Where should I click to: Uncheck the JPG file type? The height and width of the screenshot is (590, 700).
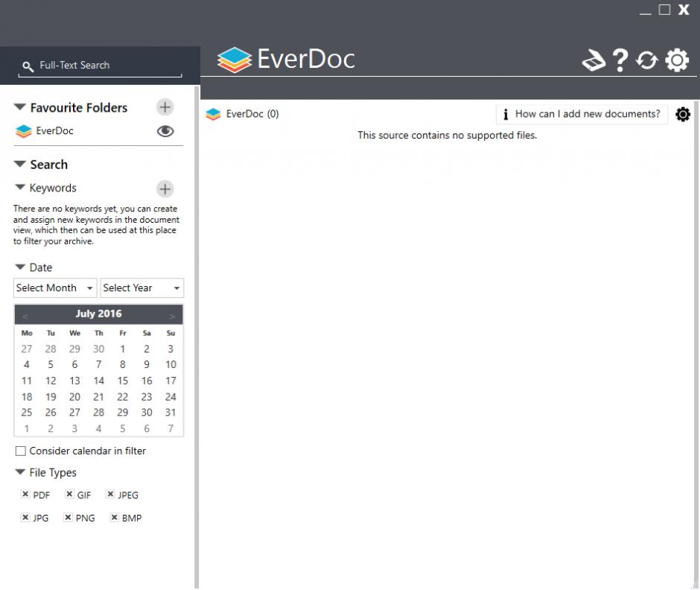(25, 517)
